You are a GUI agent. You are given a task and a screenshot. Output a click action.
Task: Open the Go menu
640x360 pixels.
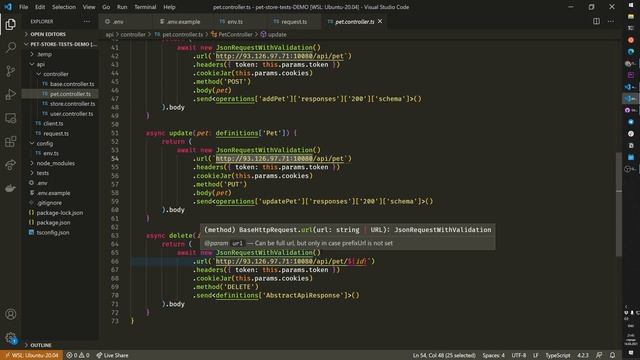(x=106, y=7)
